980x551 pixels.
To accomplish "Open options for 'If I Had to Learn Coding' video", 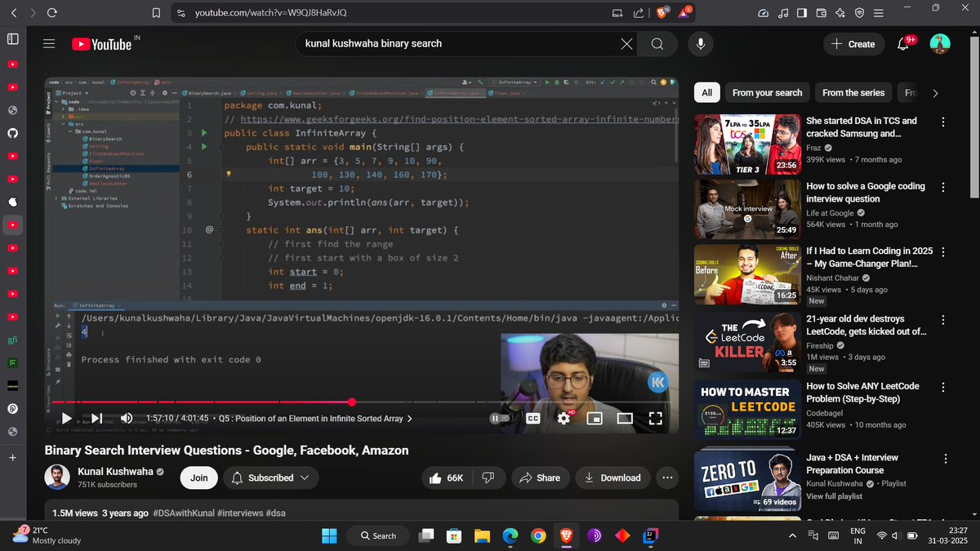I will click(943, 252).
